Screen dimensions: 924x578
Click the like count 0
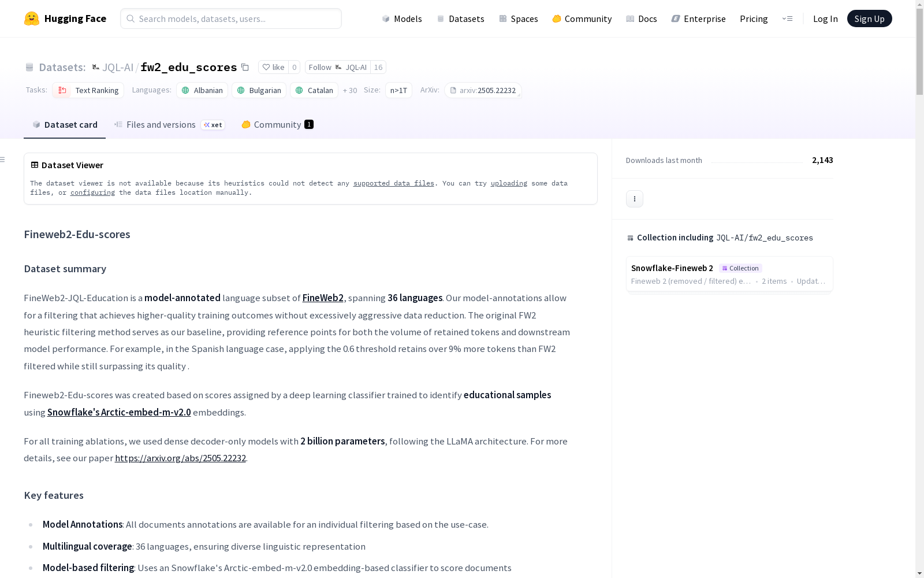point(294,67)
